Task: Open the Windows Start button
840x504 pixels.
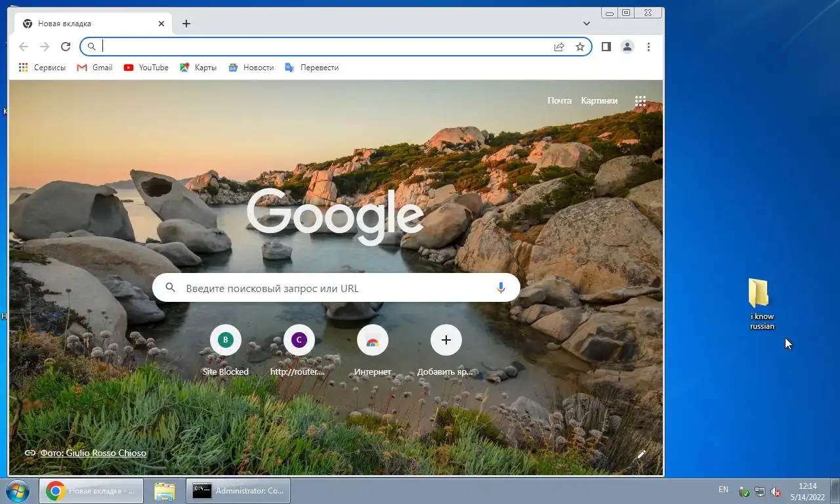Action: click(17, 490)
